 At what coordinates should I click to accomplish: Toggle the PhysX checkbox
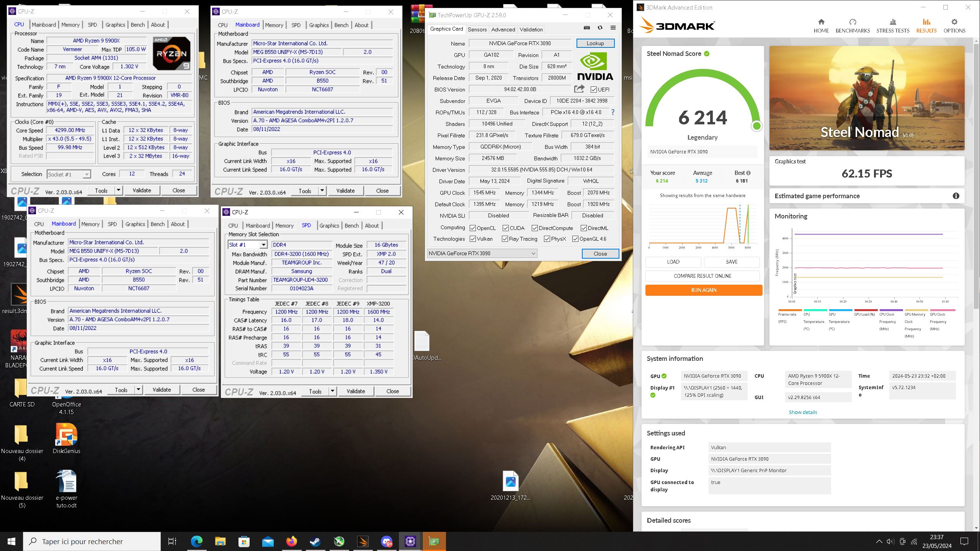(547, 239)
